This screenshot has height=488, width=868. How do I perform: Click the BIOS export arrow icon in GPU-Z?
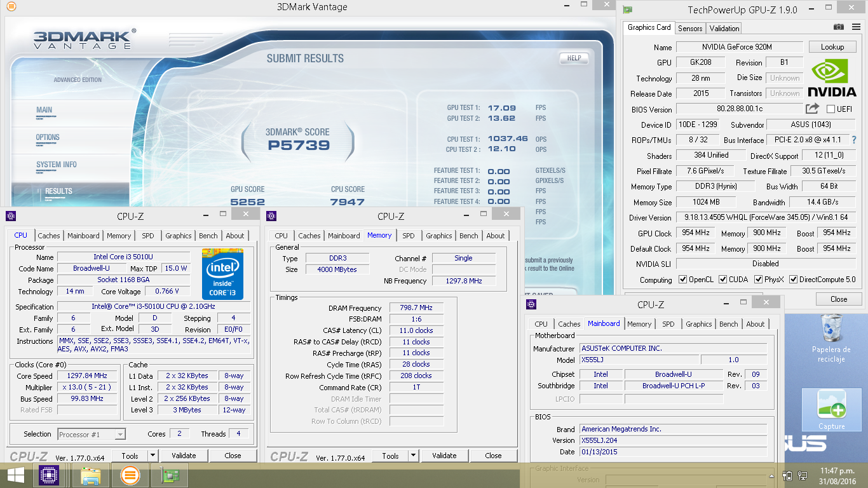(812, 109)
